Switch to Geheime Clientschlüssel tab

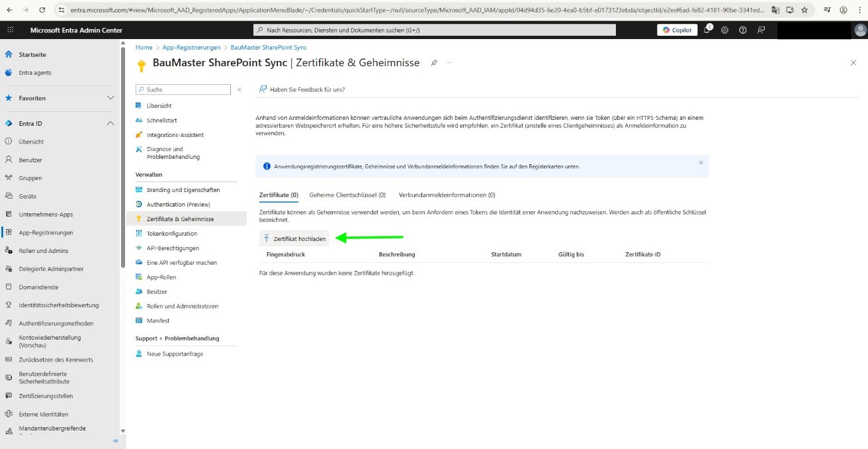(x=347, y=195)
